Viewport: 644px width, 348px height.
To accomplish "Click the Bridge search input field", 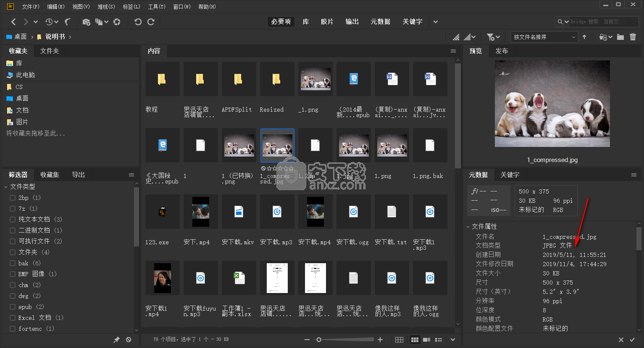I will tap(603, 22).
